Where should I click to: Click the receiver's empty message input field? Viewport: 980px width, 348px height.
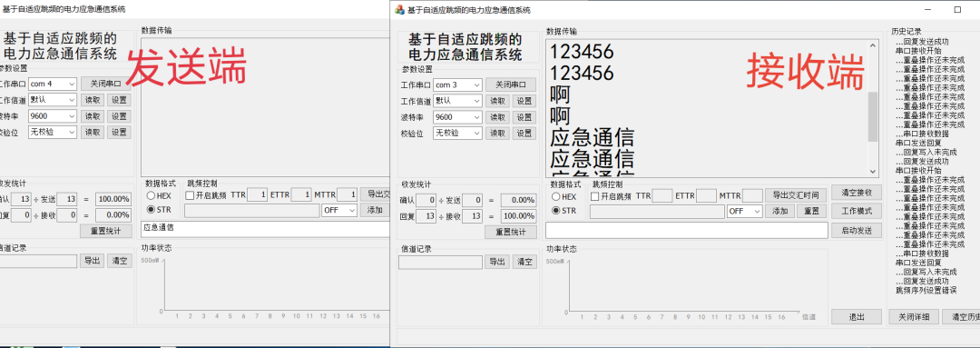click(686, 230)
